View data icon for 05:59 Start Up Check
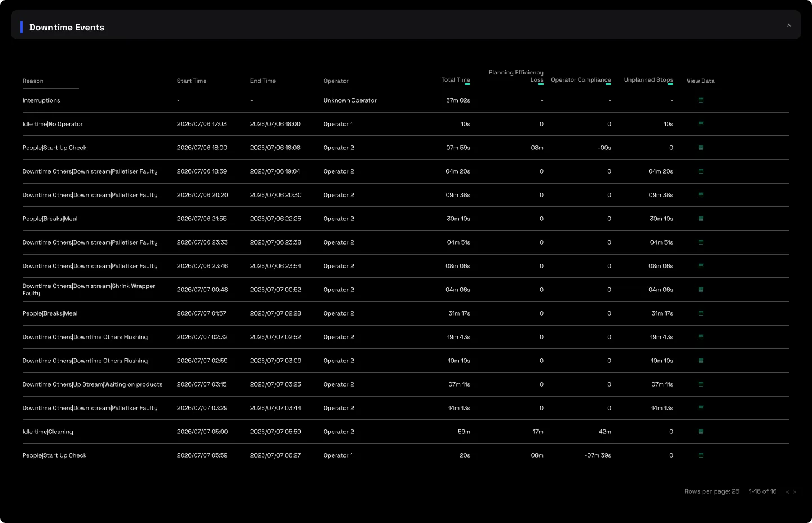Viewport: 812px width, 523px height. click(x=701, y=455)
